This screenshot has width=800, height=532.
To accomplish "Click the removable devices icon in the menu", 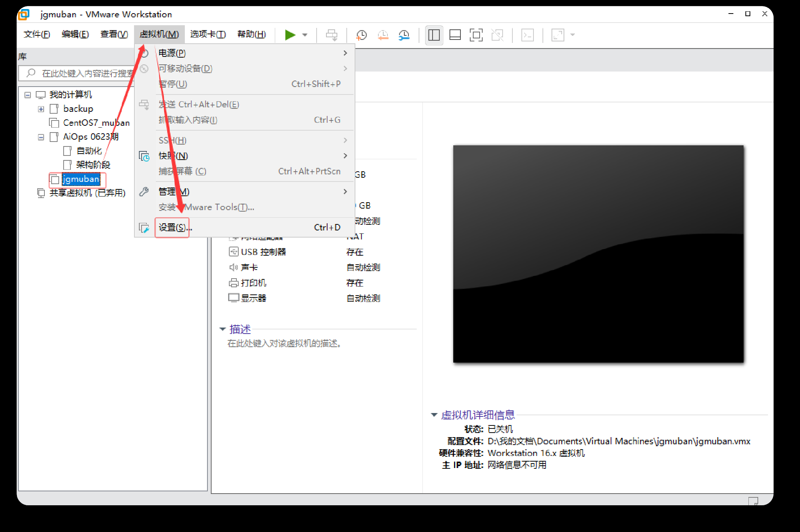I will tap(144, 69).
